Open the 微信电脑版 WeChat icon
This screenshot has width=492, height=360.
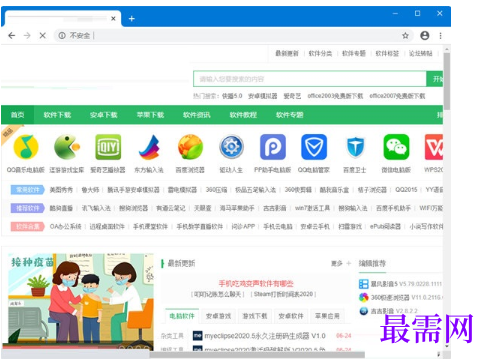(396, 147)
